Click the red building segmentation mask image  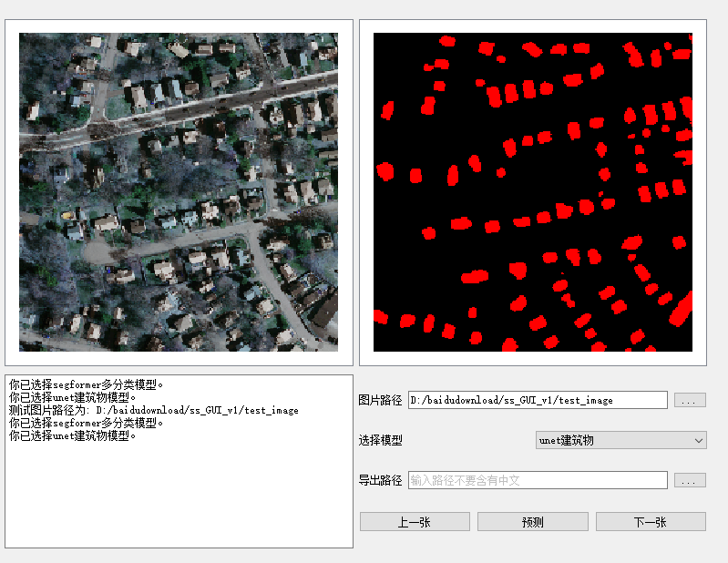pyautogui.click(x=533, y=192)
